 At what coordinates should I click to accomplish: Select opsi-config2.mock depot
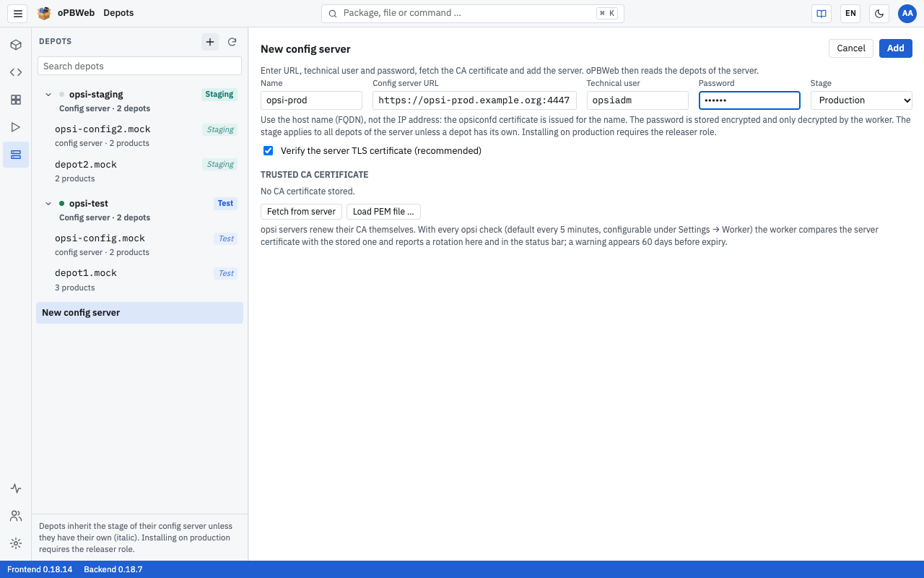click(x=139, y=136)
